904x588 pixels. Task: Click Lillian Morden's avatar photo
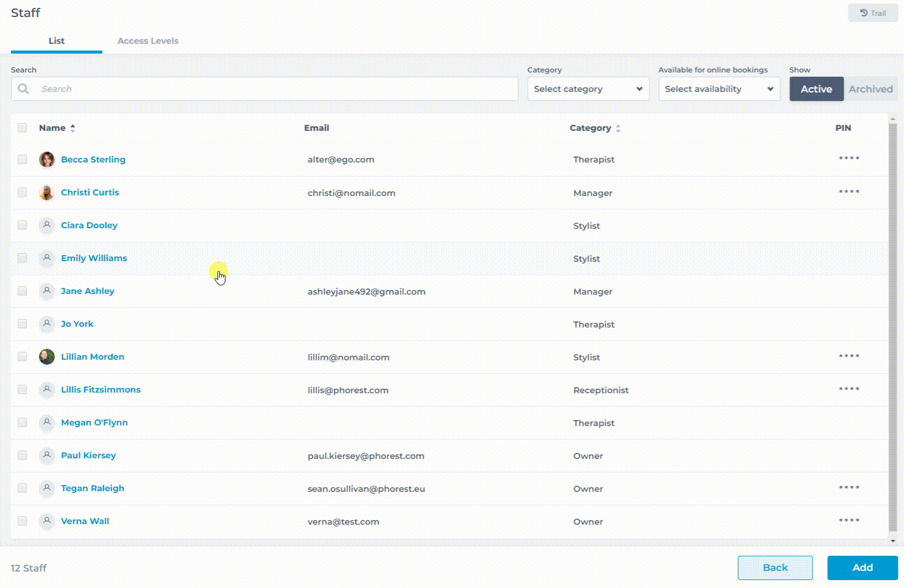pos(47,357)
